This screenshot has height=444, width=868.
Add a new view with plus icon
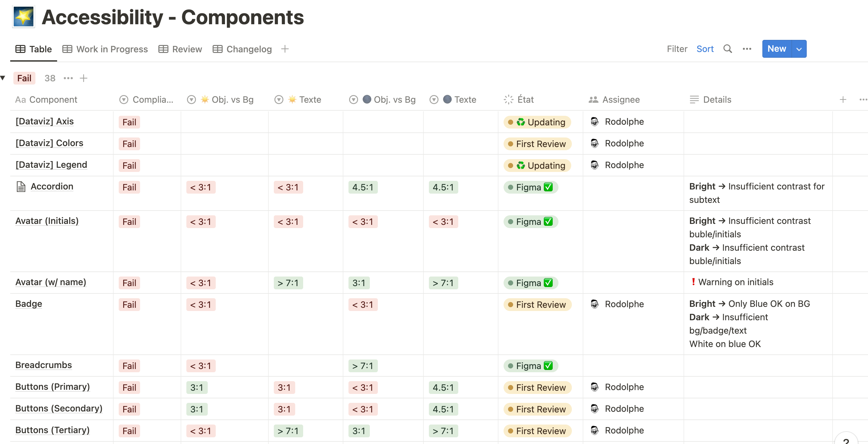click(285, 49)
